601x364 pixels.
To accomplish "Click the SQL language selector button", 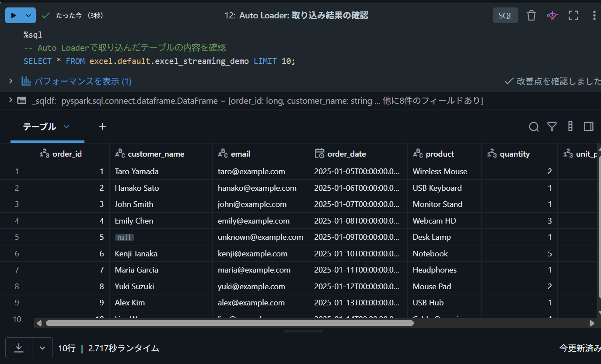I will (505, 16).
